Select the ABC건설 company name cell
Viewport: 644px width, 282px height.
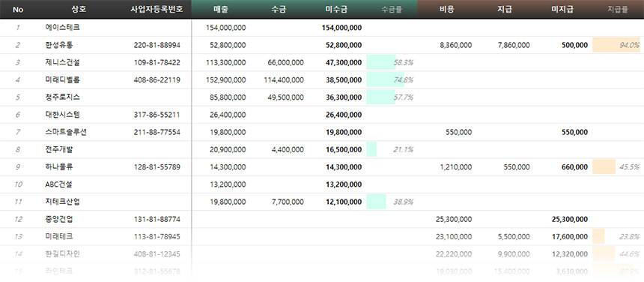pyautogui.click(x=58, y=184)
